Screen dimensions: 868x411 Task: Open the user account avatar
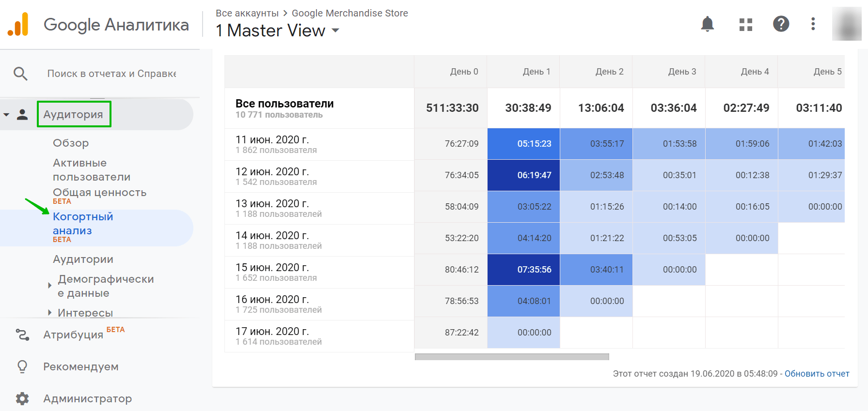coord(846,24)
